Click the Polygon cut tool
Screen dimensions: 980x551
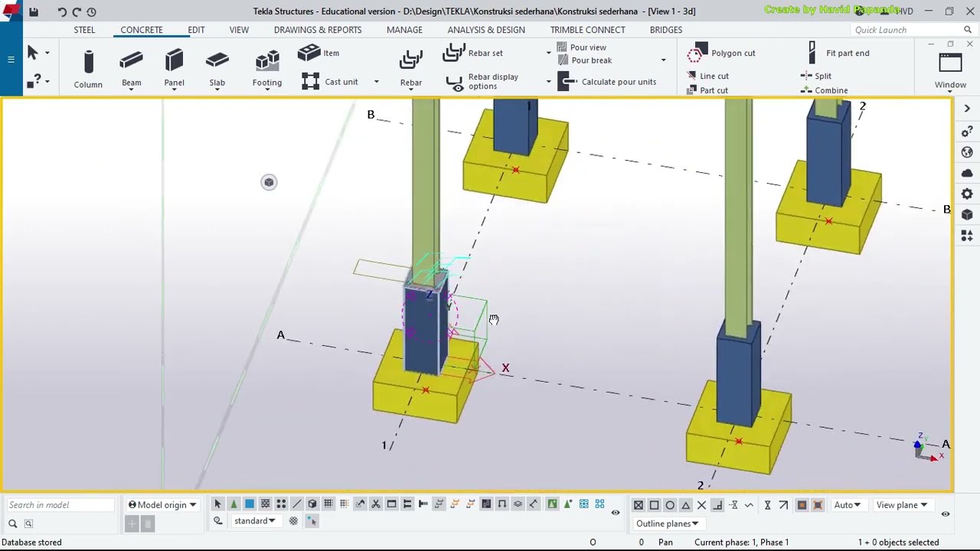click(x=721, y=54)
